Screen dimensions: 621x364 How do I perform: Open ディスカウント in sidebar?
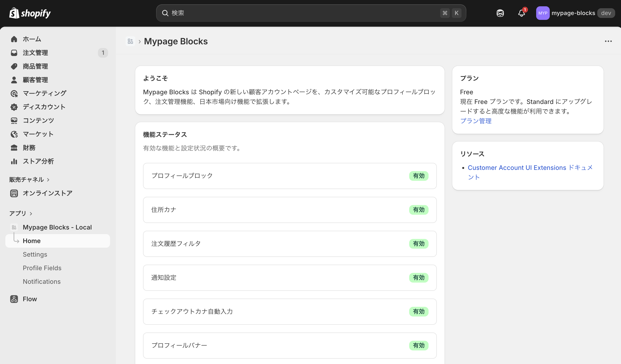(x=44, y=107)
